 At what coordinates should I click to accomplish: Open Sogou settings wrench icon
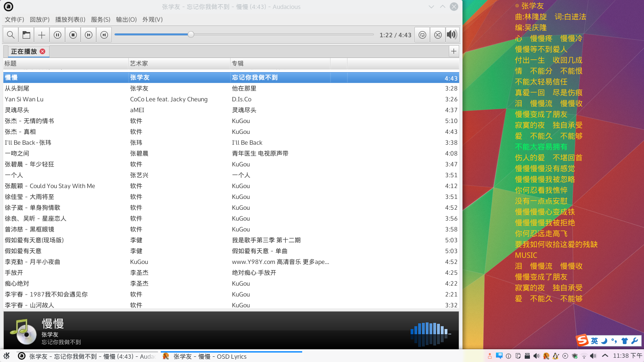coord(635,341)
